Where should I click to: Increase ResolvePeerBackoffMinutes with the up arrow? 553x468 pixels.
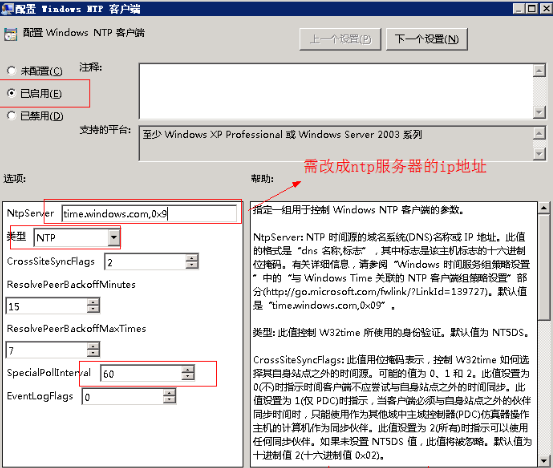(93, 302)
